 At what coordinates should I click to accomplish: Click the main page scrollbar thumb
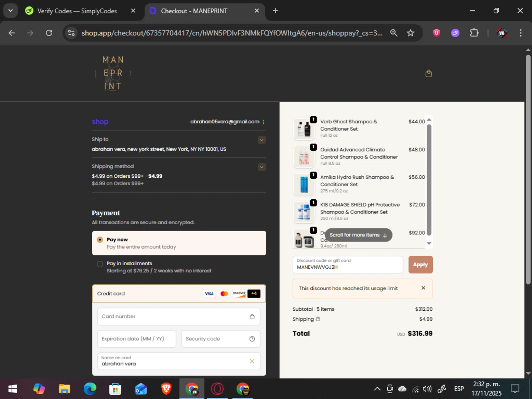pyautogui.click(x=528, y=169)
